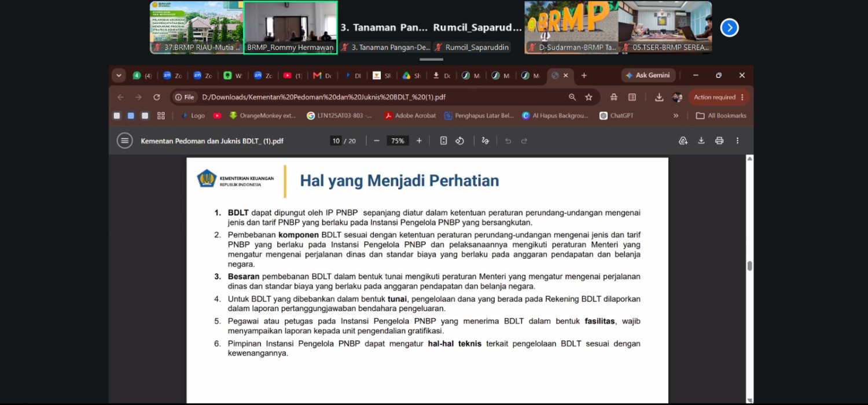Switch to the Gmail tab

coord(322,75)
